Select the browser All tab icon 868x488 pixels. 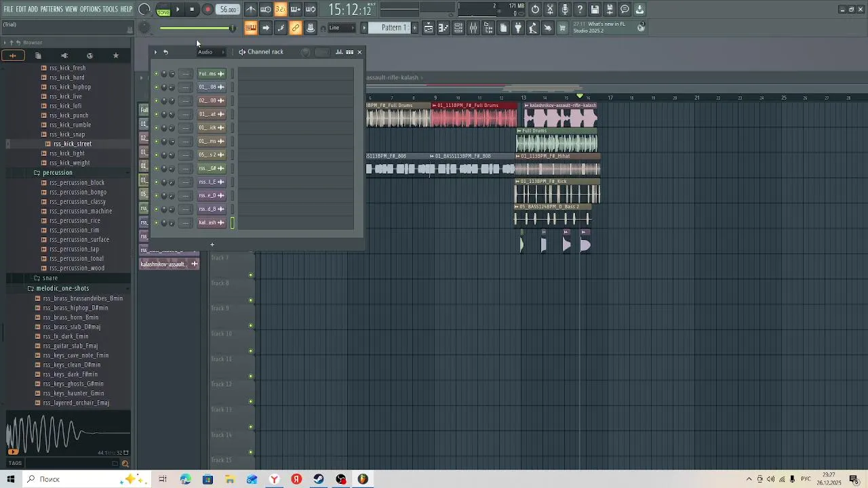click(x=12, y=56)
